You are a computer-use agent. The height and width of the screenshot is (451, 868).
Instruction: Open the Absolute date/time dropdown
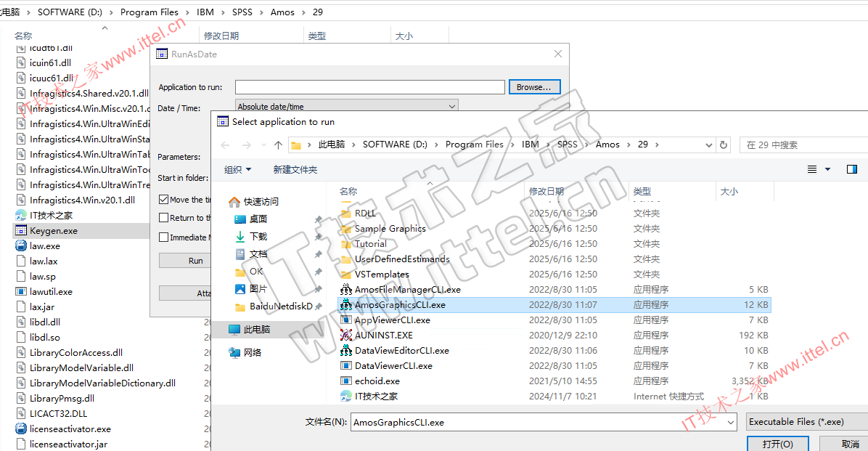pos(347,106)
